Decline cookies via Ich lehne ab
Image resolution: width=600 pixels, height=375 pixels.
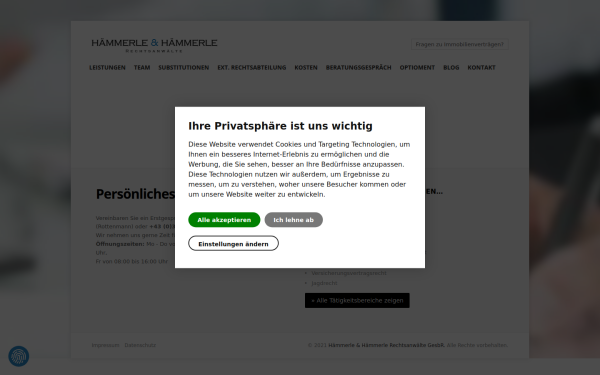[293, 220]
